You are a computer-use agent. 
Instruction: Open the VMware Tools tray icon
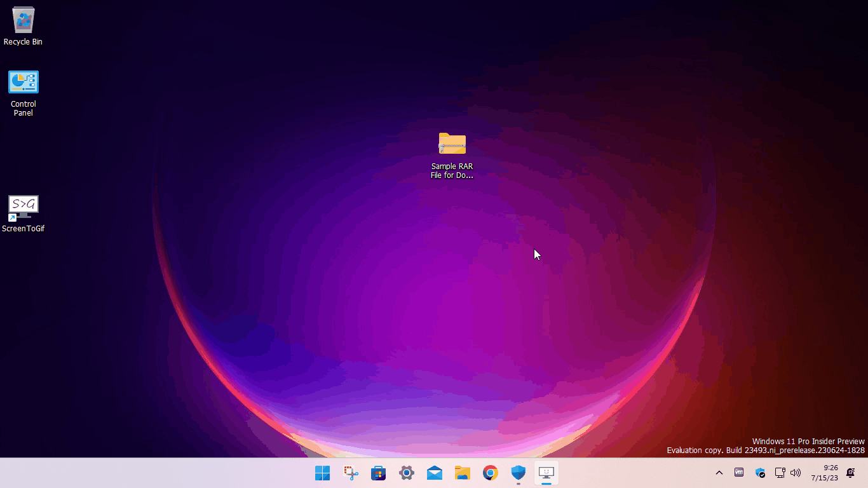739,473
